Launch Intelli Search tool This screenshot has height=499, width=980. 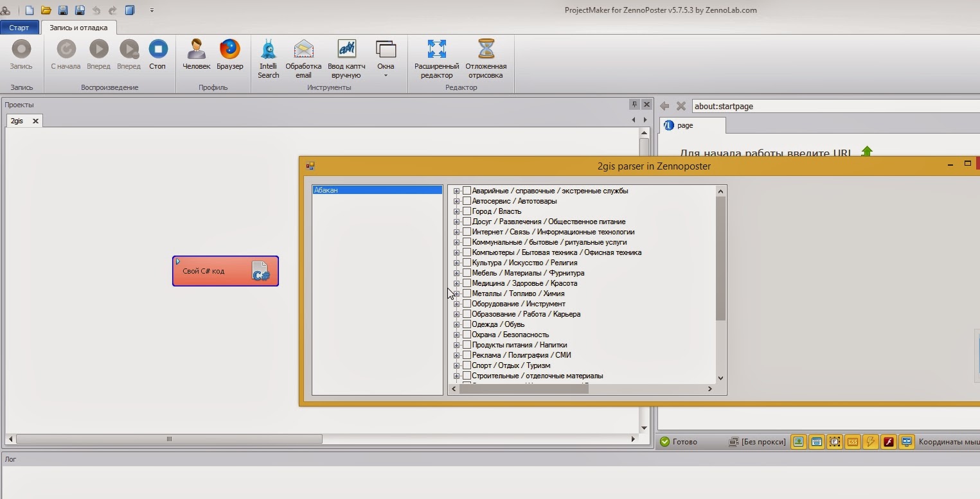coord(268,59)
